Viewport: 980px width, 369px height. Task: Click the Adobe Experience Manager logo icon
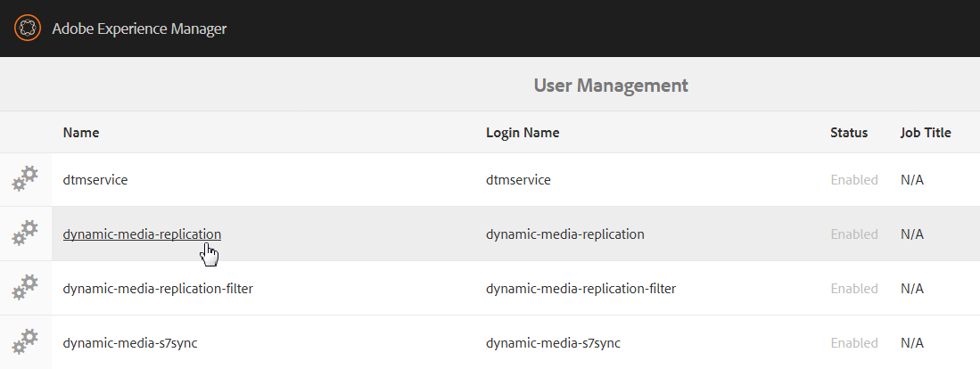point(29,29)
